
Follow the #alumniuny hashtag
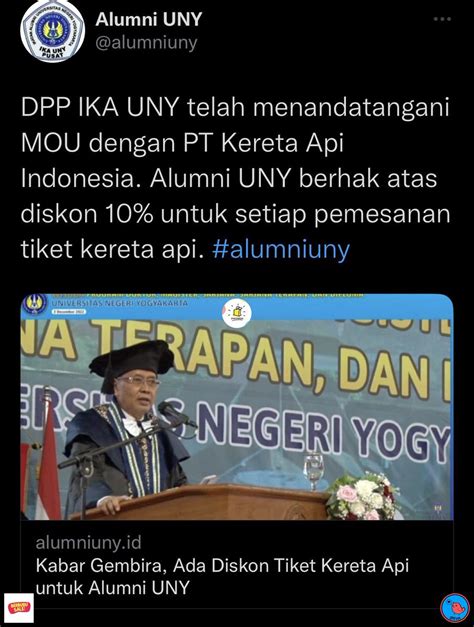(281, 249)
